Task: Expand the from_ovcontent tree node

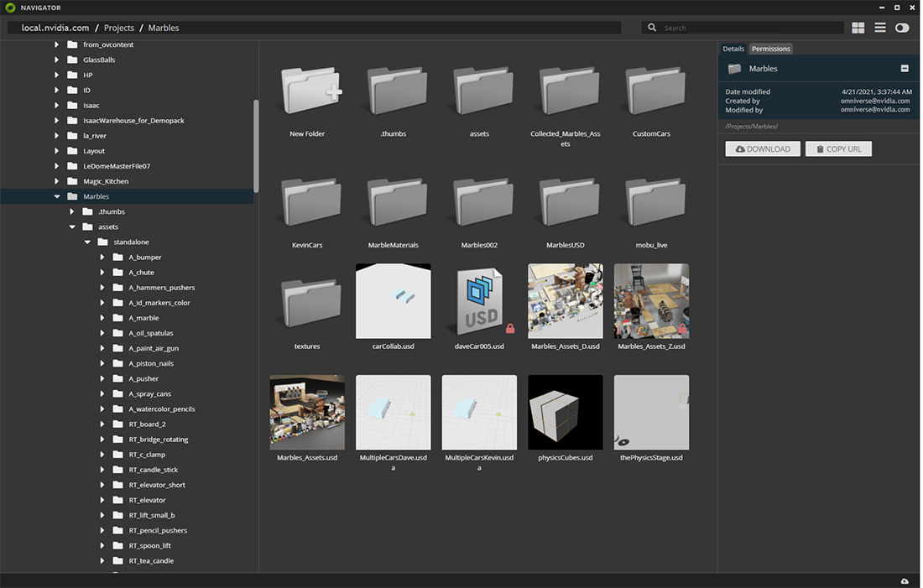Action: [x=56, y=44]
